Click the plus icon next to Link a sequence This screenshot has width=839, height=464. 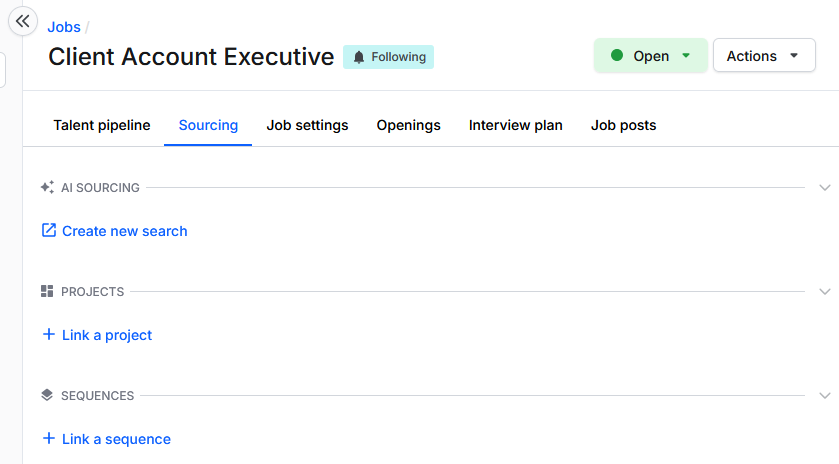tap(49, 438)
